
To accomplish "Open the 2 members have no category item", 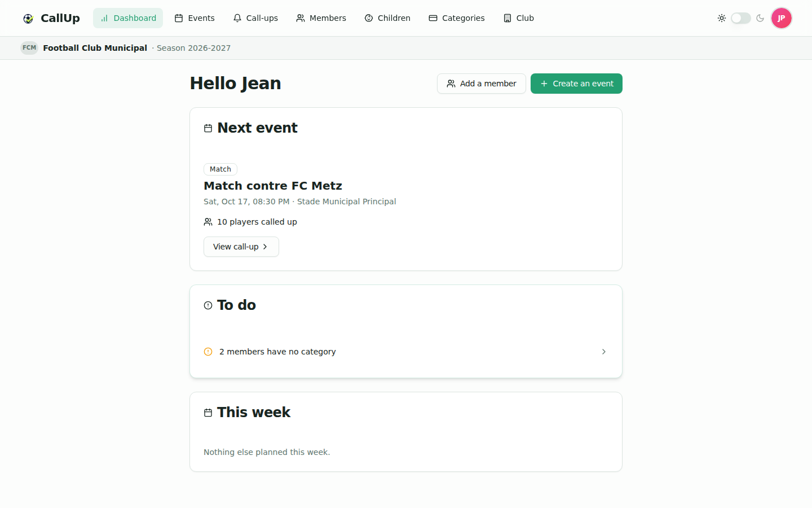I will (406, 352).
